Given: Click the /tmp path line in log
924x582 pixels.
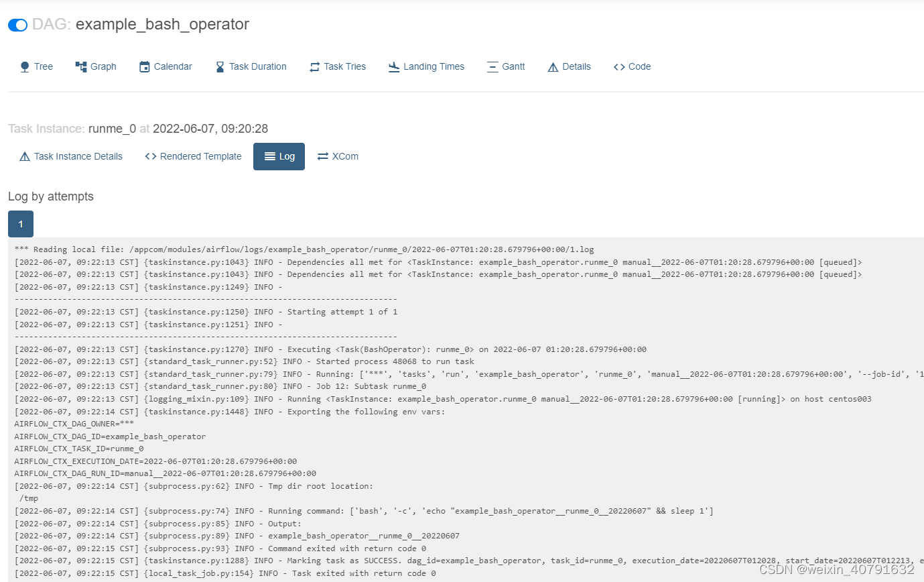Looking at the screenshot, I should pos(29,498).
